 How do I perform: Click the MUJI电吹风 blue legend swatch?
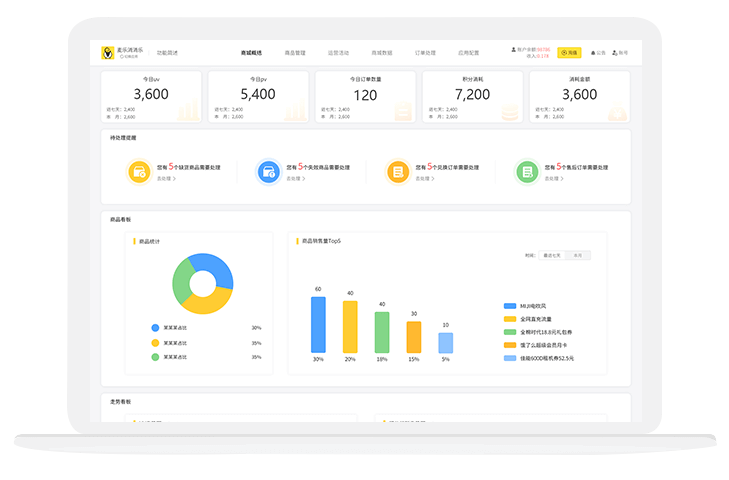pyautogui.click(x=510, y=306)
